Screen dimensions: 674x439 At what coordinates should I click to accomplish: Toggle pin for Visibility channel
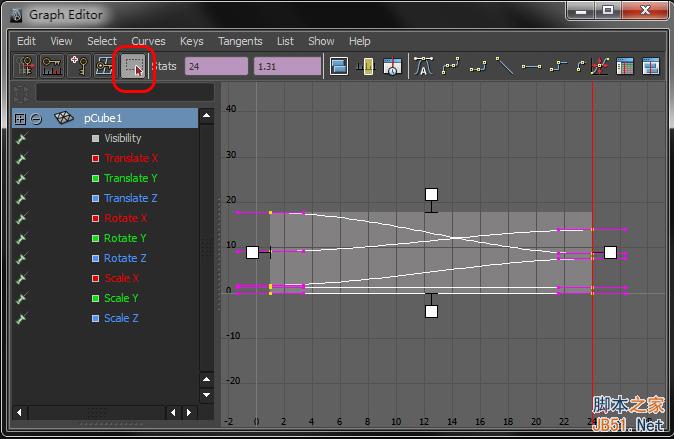point(21,138)
